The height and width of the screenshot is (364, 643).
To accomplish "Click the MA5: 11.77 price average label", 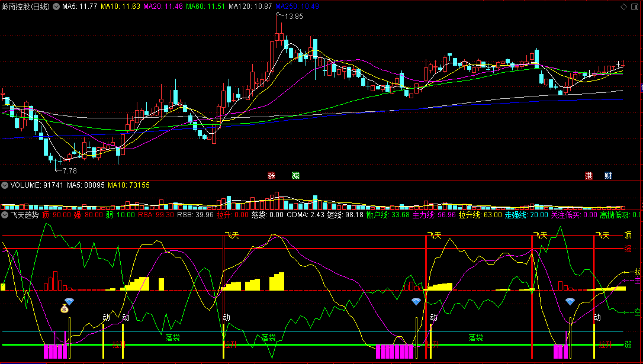I will tap(79, 7).
